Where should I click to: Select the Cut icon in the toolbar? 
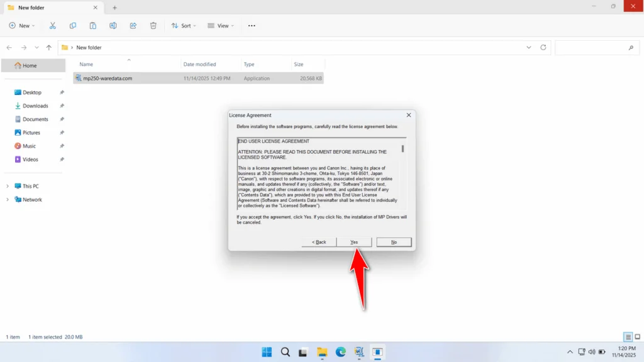53,25
